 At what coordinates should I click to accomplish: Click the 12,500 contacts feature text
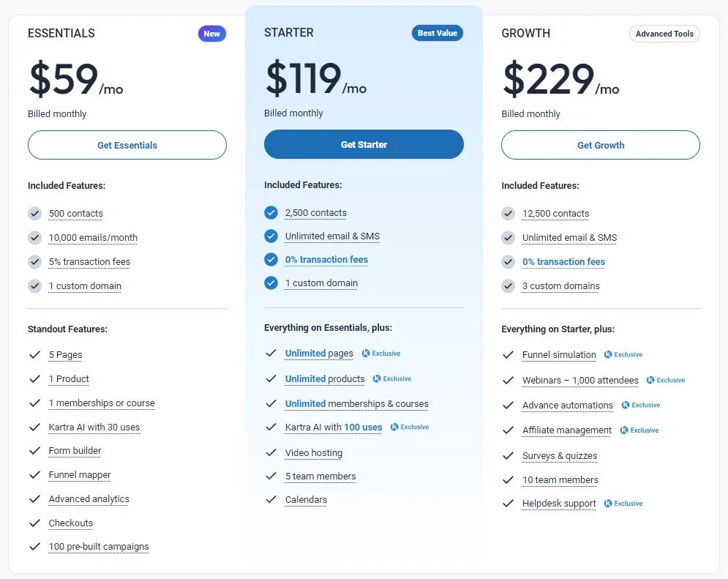coord(555,214)
